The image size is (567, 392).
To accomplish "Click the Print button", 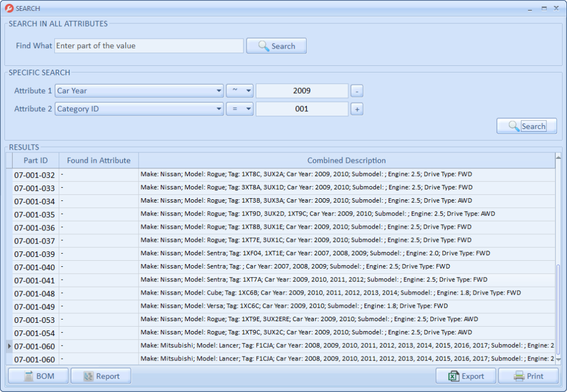I will (528, 376).
